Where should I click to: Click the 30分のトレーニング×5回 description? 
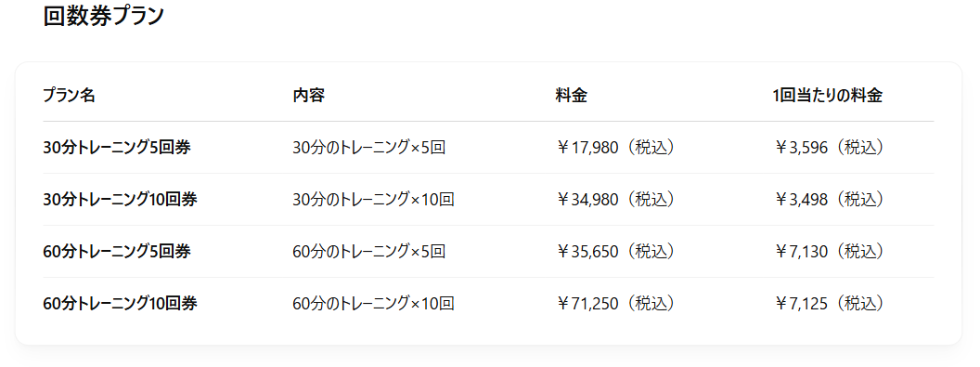368,148
